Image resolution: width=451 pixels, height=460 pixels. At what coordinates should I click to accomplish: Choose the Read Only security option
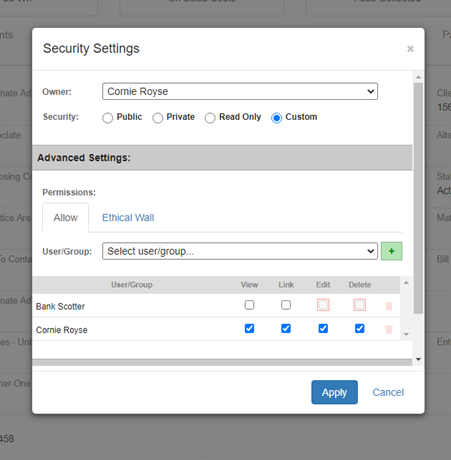coord(210,118)
